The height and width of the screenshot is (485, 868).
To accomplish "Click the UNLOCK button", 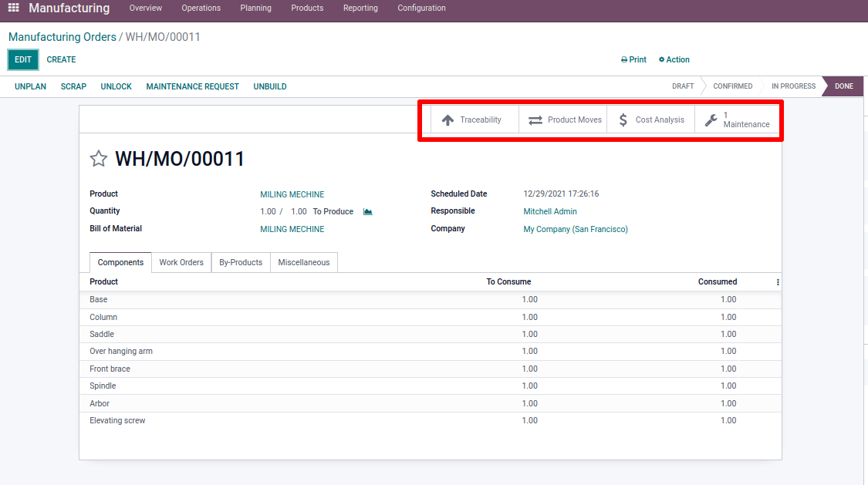I will coord(117,86).
